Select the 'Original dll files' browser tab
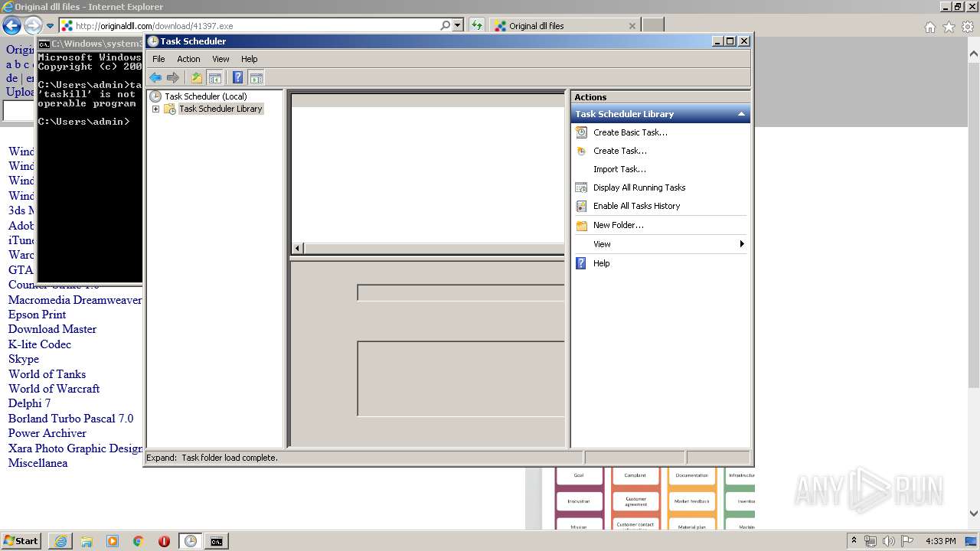This screenshot has width=980, height=551. click(x=565, y=25)
